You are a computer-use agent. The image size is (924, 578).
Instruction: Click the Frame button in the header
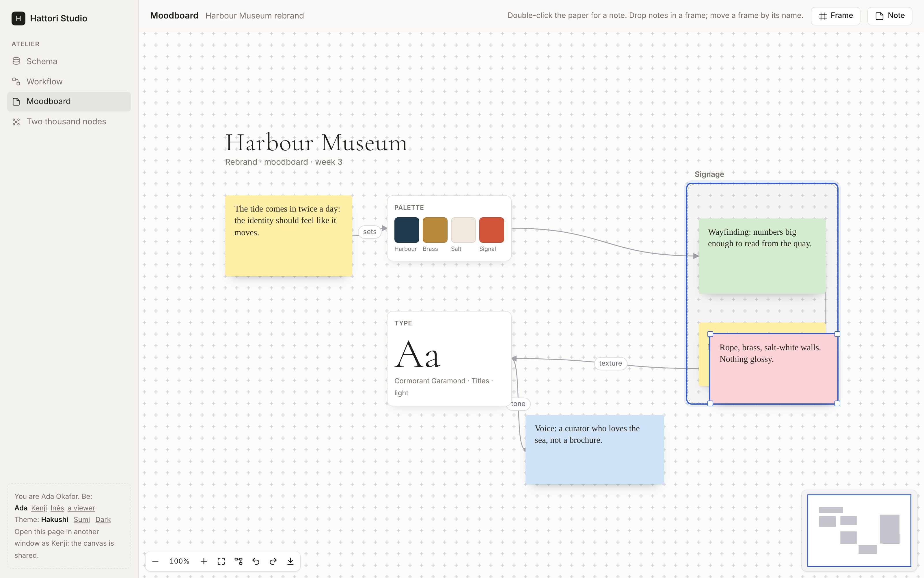pyautogui.click(x=835, y=16)
